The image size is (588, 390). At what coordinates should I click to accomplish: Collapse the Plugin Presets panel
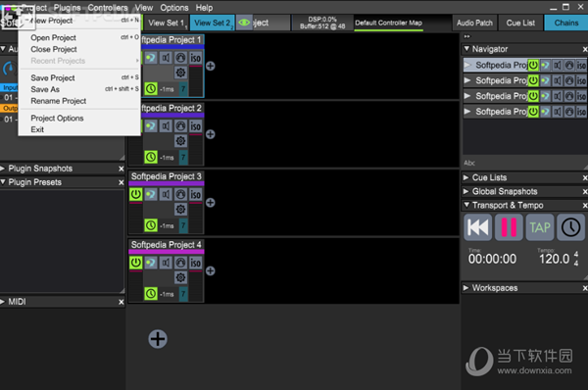3,182
